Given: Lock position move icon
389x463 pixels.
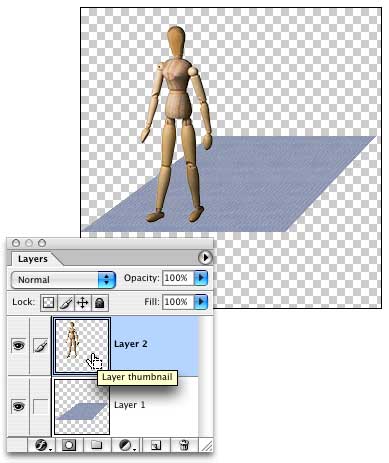Looking at the screenshot, I should [x=82, y=303].
